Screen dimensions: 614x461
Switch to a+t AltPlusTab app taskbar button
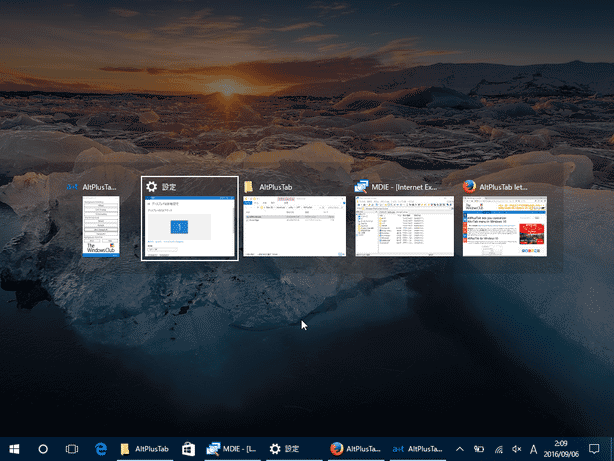pos(417,449)
